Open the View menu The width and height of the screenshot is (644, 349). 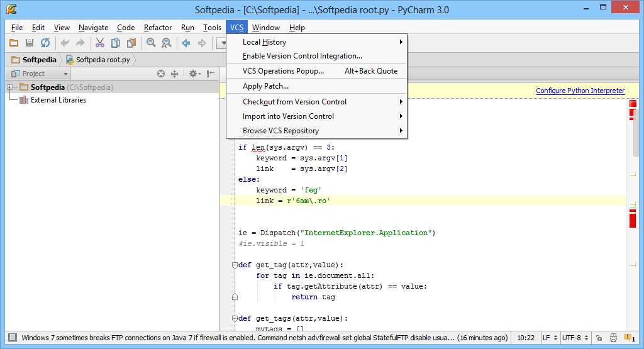pyautogui.click(x=62, y=28)
